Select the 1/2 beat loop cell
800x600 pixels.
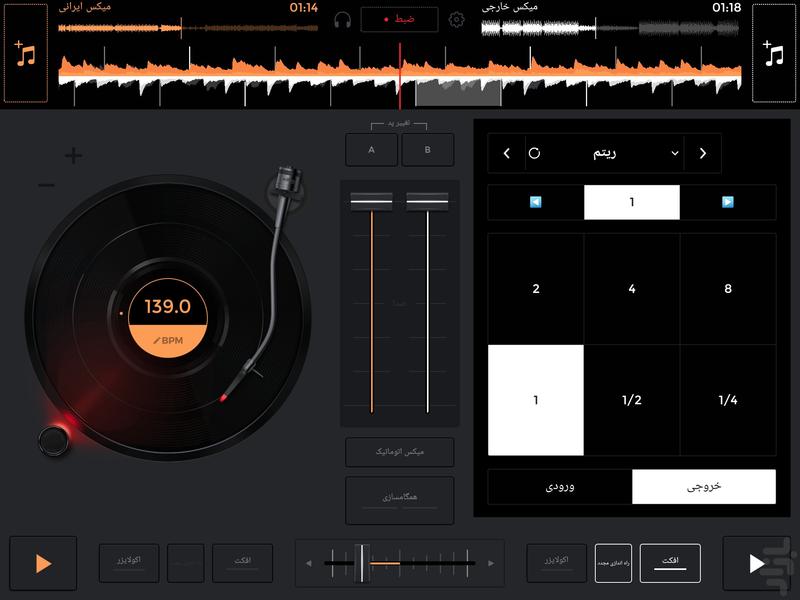(632, 400)
